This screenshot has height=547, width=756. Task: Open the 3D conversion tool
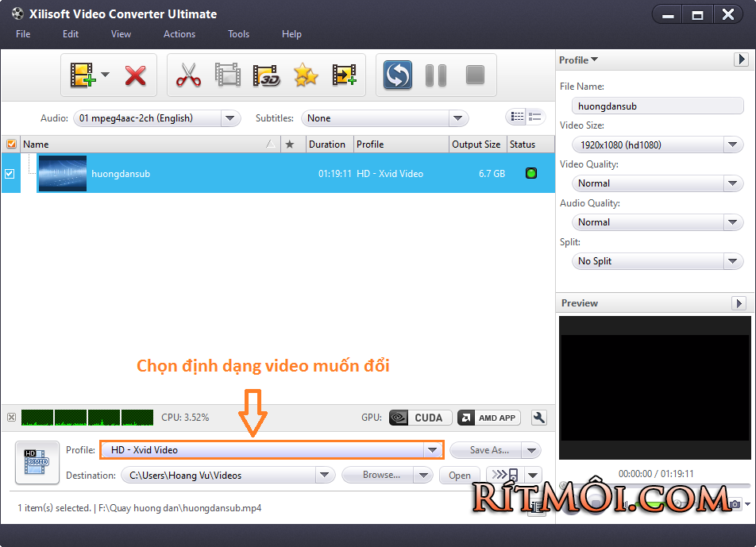tap(267, 75)
